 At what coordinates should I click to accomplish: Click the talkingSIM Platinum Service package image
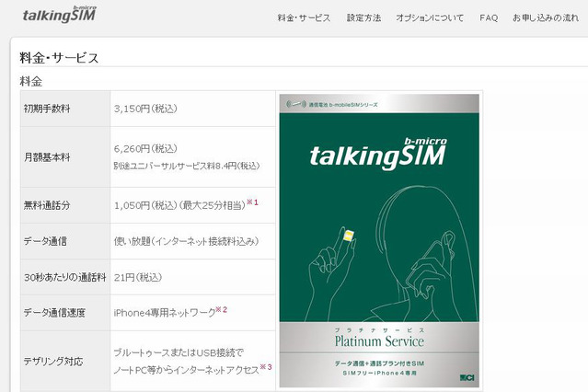coord(379,240)
